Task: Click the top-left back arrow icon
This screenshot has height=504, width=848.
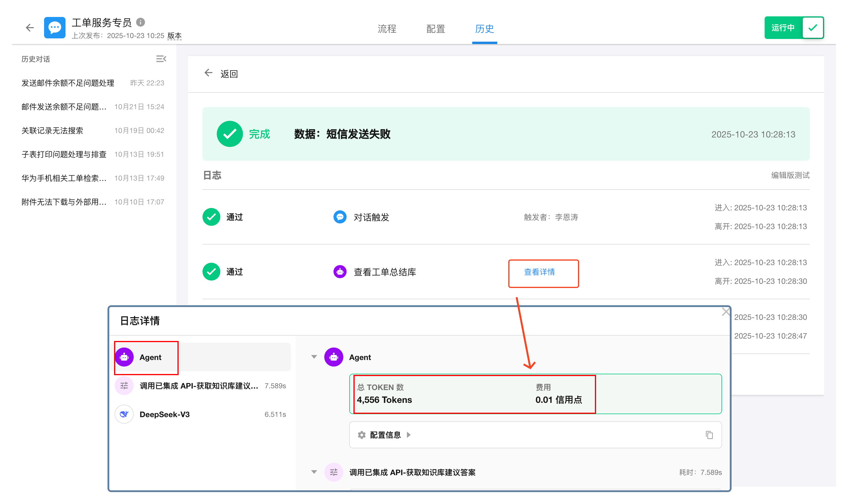Action: (30, 27)
